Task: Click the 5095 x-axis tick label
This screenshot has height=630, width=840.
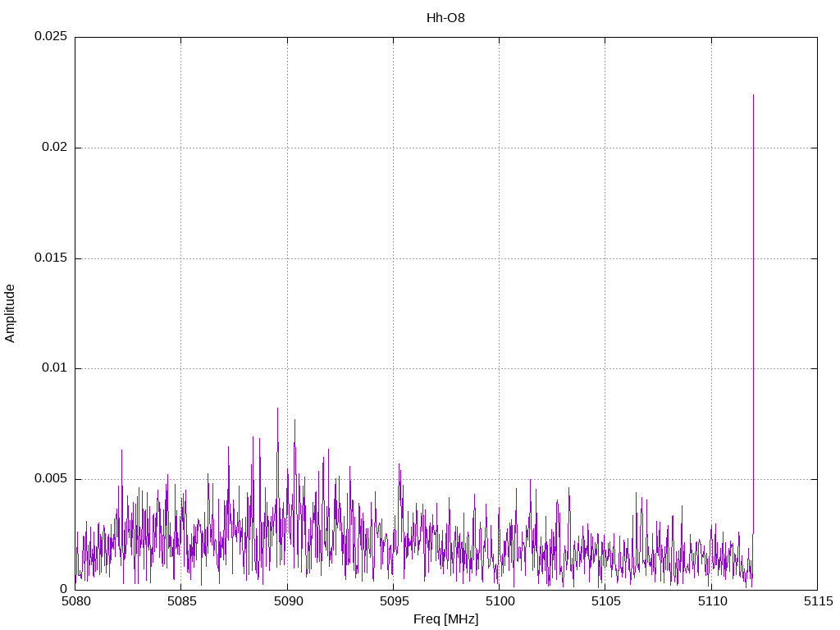Action: click(393, 601)
